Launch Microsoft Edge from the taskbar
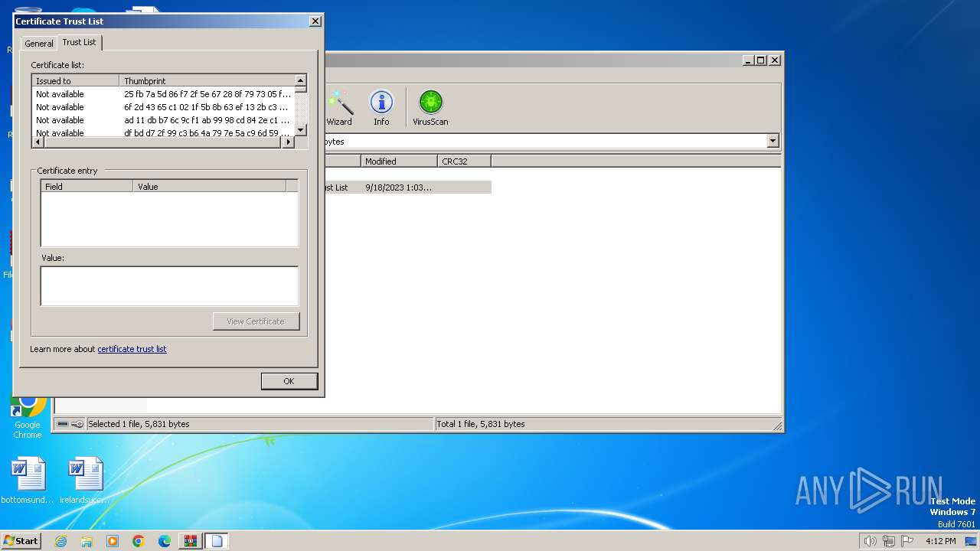 pyautogui.click(x=165, y=541)
